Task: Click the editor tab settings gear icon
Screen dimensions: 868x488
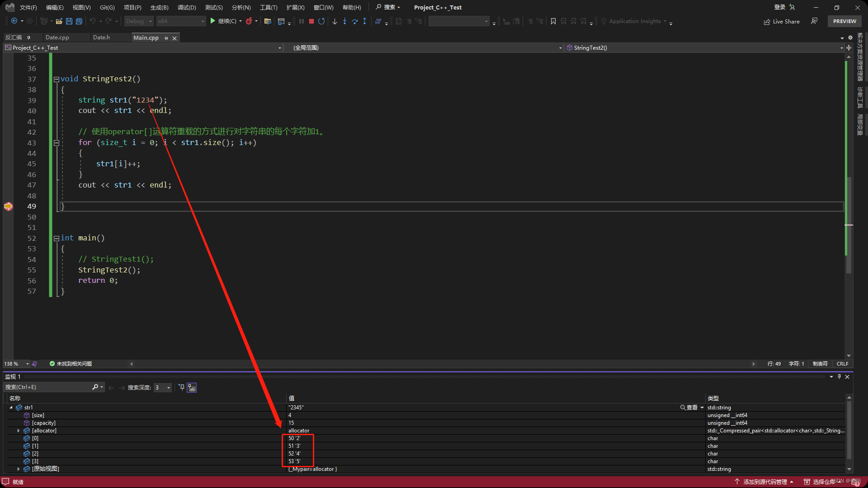Action: [850, 38]
